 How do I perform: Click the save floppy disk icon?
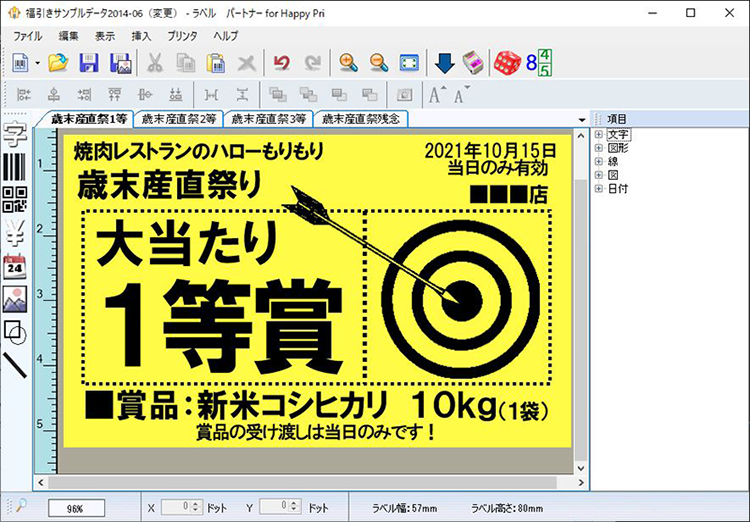pyautogui.click(x=89, y=63)
